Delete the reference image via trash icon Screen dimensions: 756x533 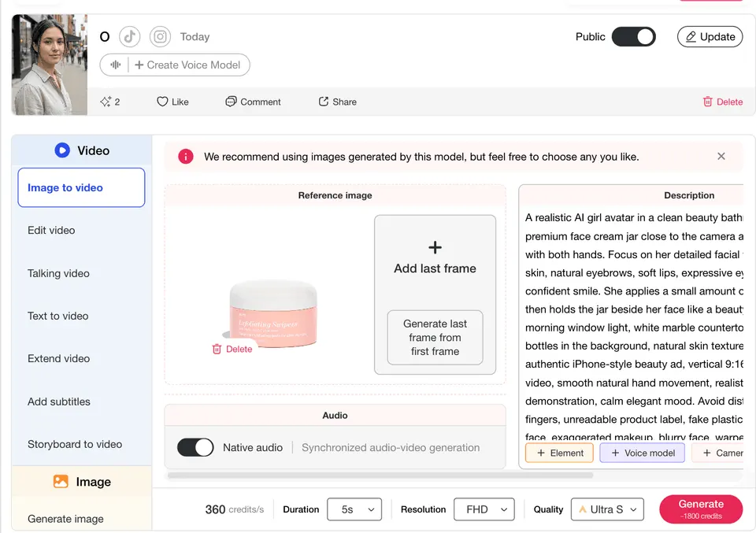pyautogui.click(x=232, y=349)
